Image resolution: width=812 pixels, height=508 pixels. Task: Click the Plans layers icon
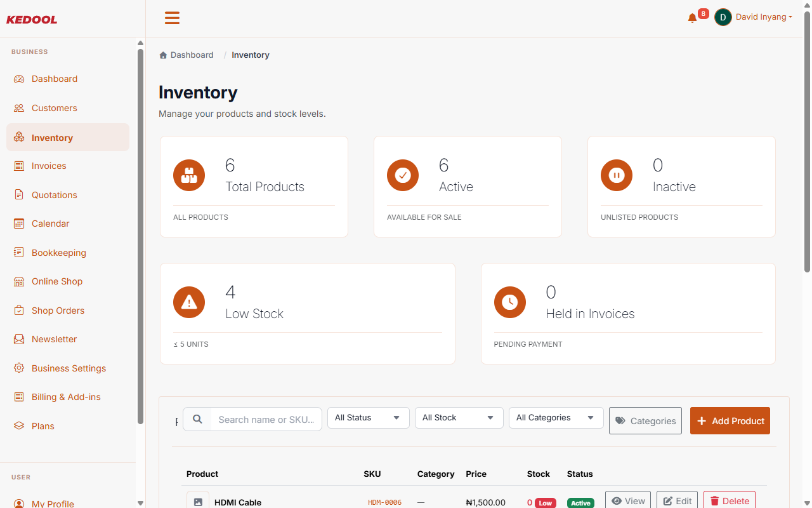(19, 426)
